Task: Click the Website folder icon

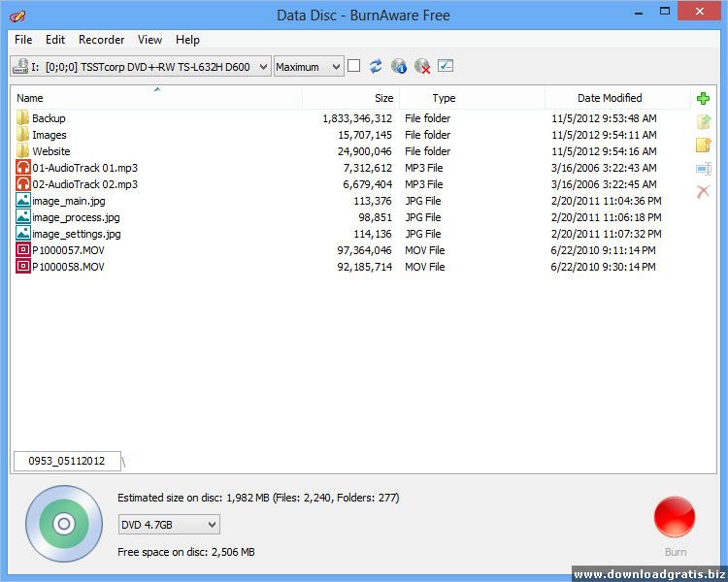Action: (22, 151)
